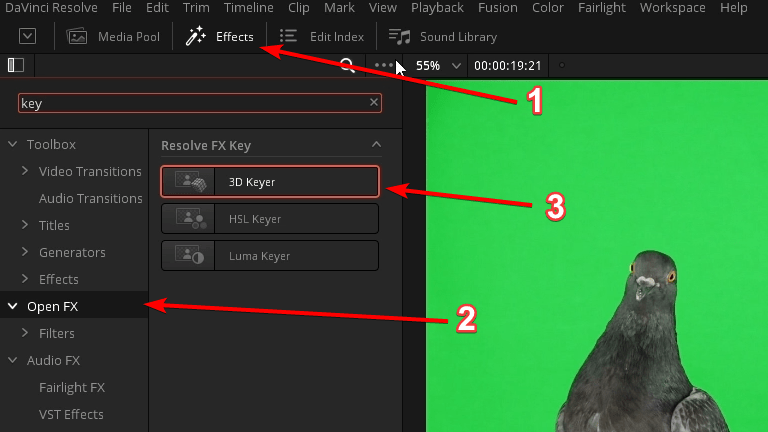Viewport: 768px width, 432px height.
Task: Open the Timeline menu
Action: coord(248,8)
